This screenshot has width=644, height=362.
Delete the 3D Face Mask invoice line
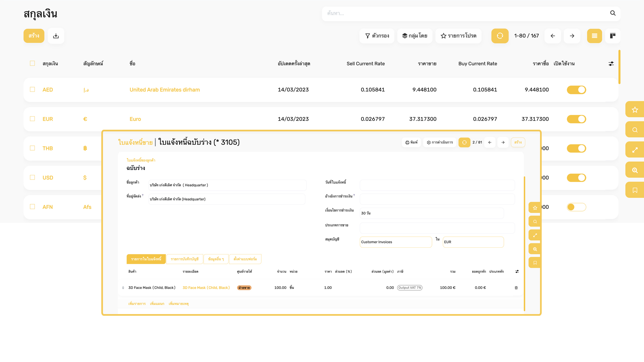(516, 288)
